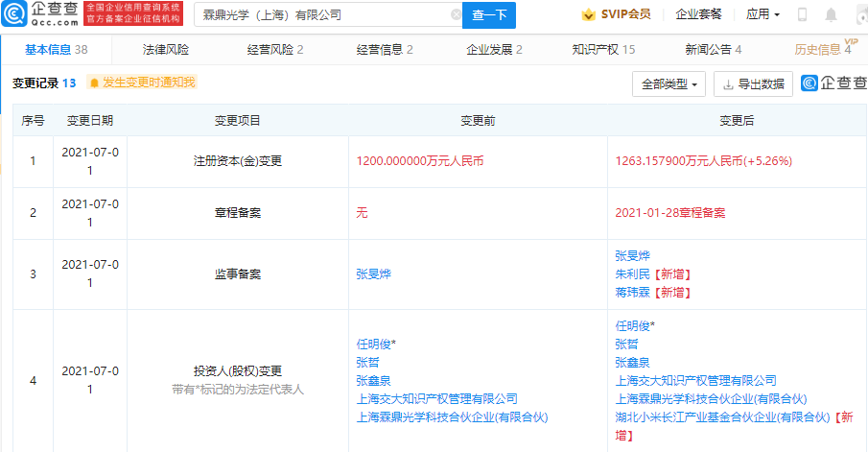Click the 导出数据 export button
The width and height of the screenshot is (868, 452).
click(x=754, y=84)
